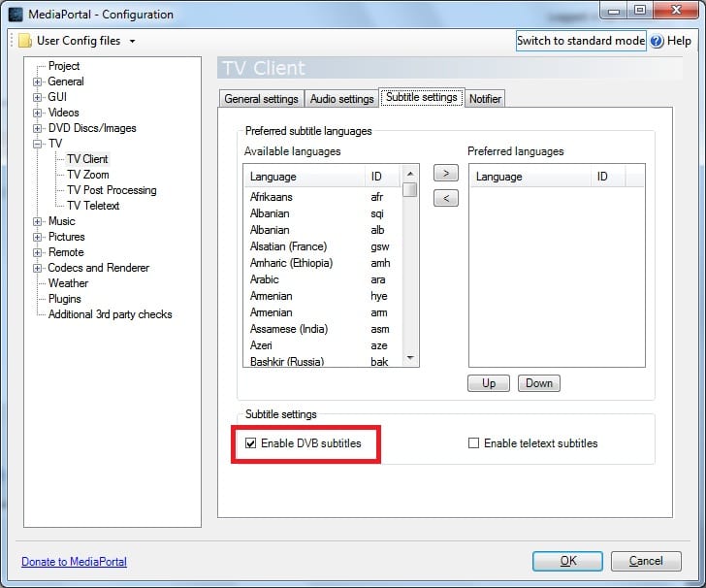Click Switch to standard mode button

point(580,41)
